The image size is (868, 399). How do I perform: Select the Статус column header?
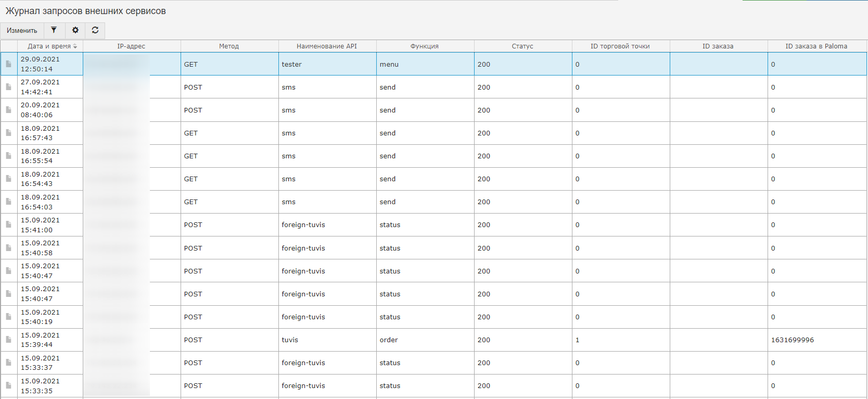click(522, 46)
